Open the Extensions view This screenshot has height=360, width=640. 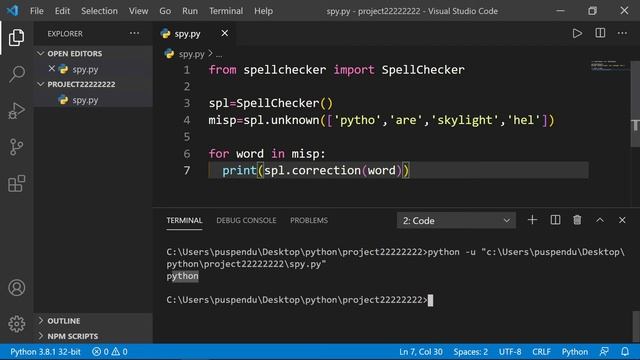16,183
